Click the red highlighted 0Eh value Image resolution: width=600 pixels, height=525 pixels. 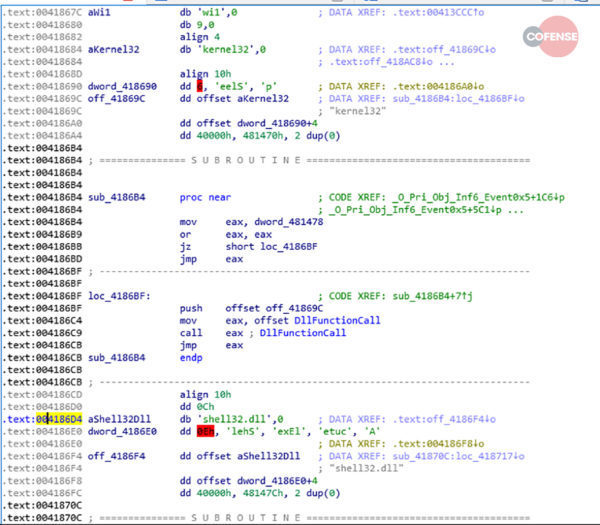[x=205, y=431]
